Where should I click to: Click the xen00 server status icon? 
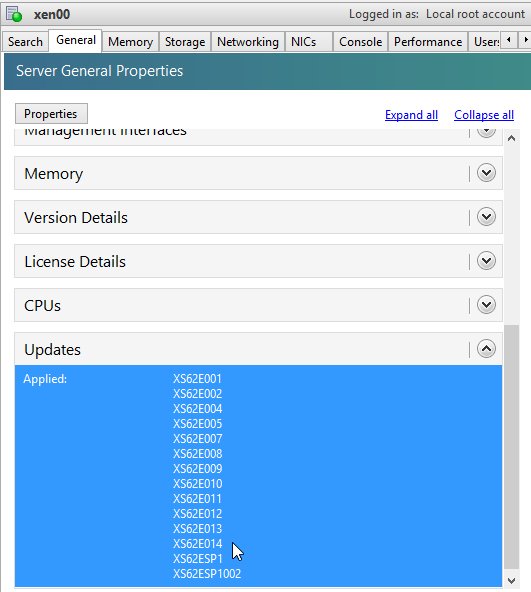coord(14,14)
